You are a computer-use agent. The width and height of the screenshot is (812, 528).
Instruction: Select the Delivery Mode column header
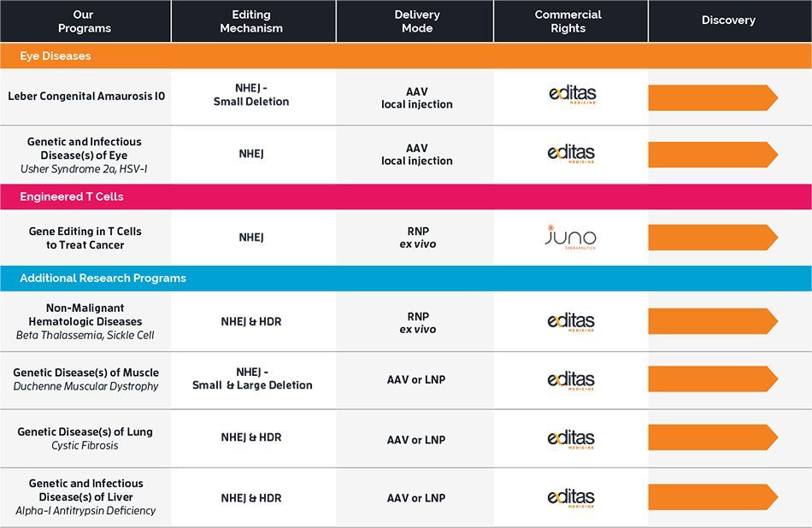click(416, 21)
